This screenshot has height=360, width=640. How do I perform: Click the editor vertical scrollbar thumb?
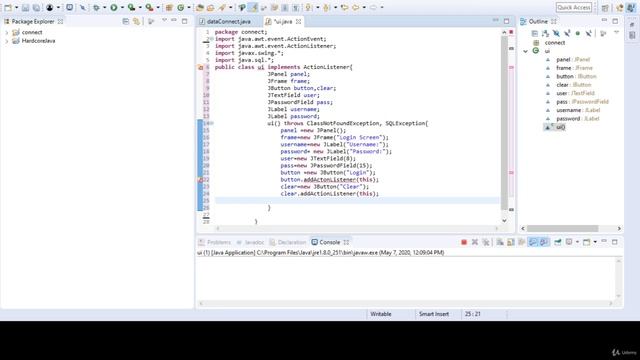504,122
